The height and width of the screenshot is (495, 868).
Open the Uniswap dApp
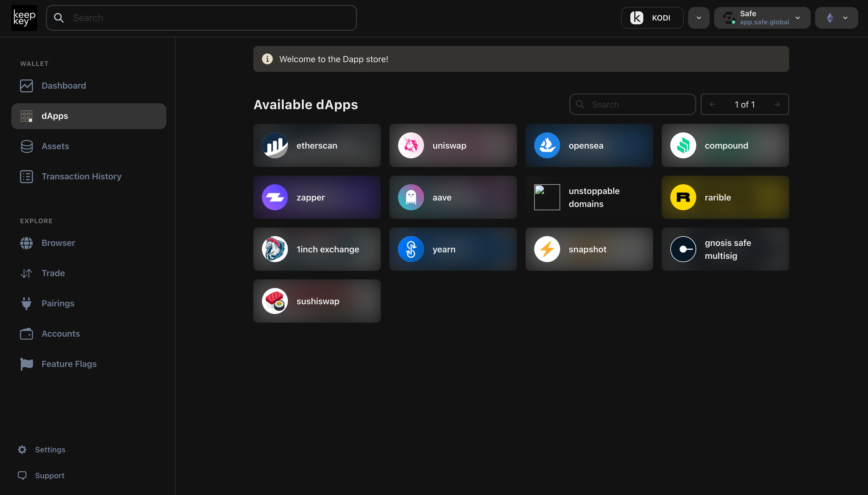pyautogui.click(x=453, y=145)
